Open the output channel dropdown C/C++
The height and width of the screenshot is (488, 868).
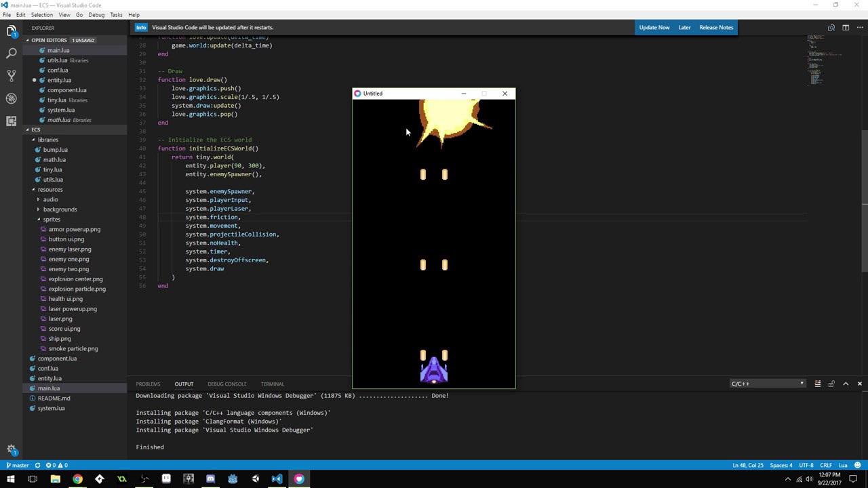tap(767, 384)
